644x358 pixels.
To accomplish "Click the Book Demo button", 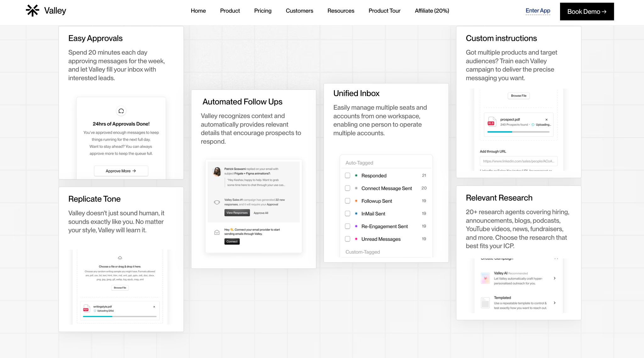I will pyautogui.click(x=587, y=12).
